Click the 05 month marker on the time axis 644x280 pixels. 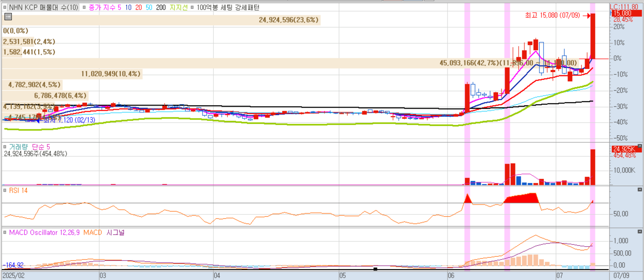click(x=343, y=276)
